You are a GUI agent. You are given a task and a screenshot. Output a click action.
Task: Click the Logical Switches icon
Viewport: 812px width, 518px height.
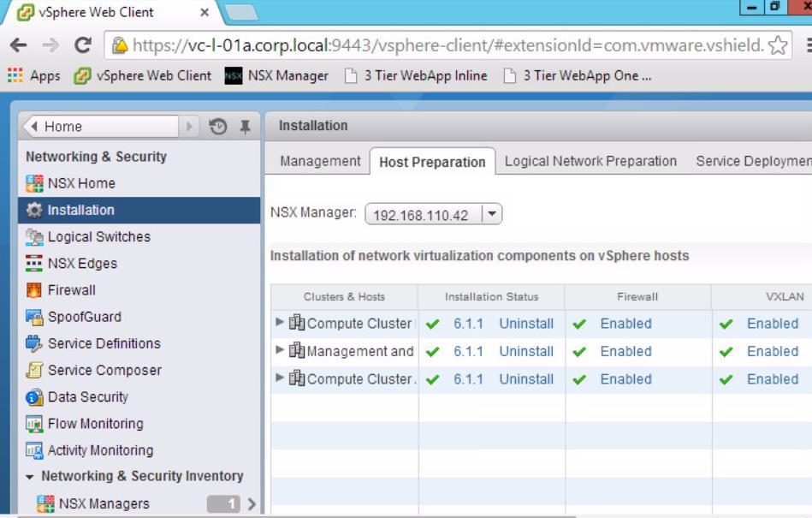34,236
